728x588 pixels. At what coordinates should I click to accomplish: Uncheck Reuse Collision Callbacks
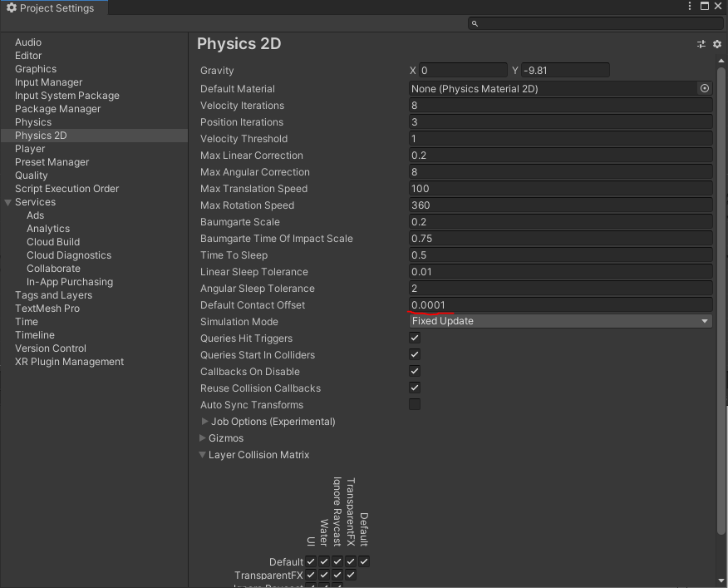pyautogui.click(x=415, y=388)
